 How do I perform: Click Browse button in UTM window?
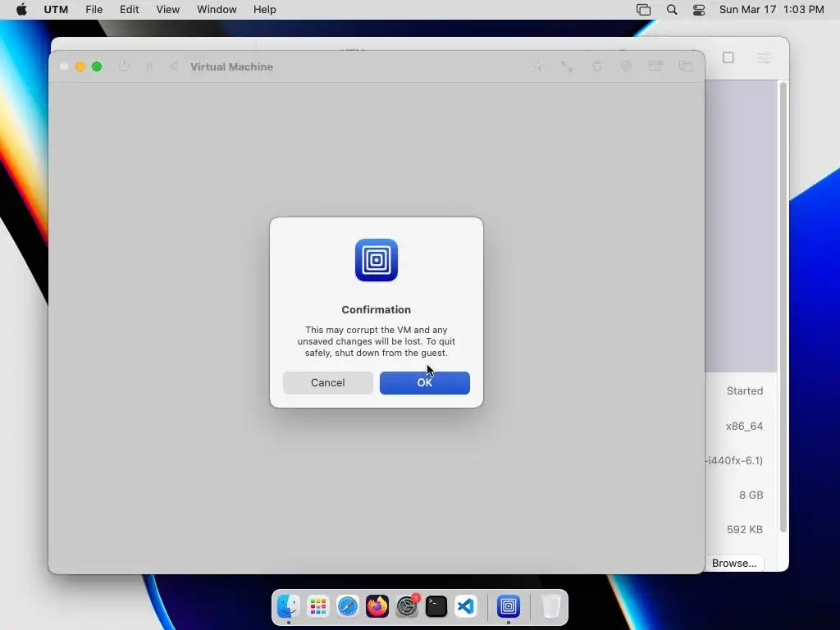(734, 563)
